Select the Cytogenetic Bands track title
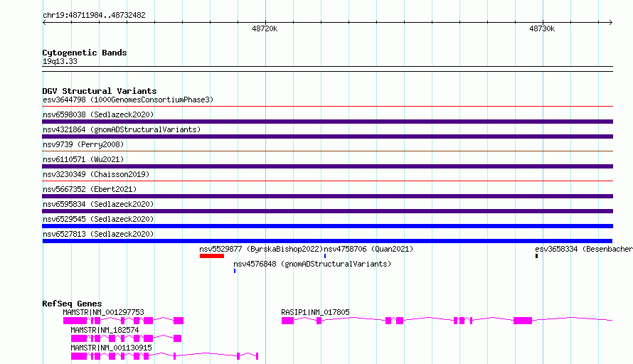This screenshot has width=633, height=364. pyautogui.click(x=85, y=53)
